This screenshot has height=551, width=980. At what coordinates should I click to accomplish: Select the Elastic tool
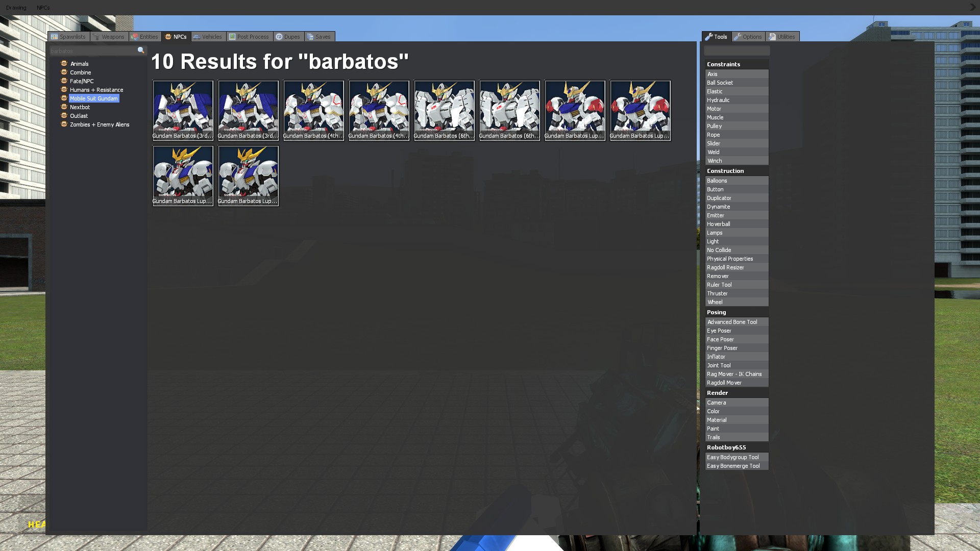pyautogui.click(x=737, y=91)
